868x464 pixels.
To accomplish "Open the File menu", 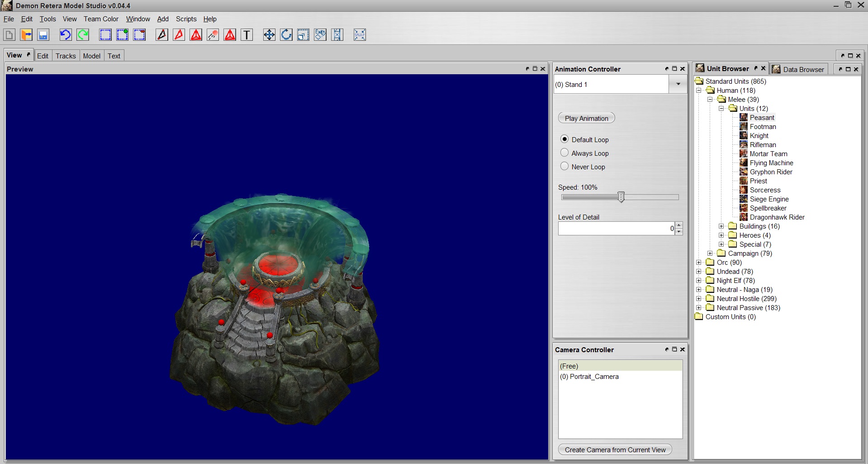I will pos(9,19).
